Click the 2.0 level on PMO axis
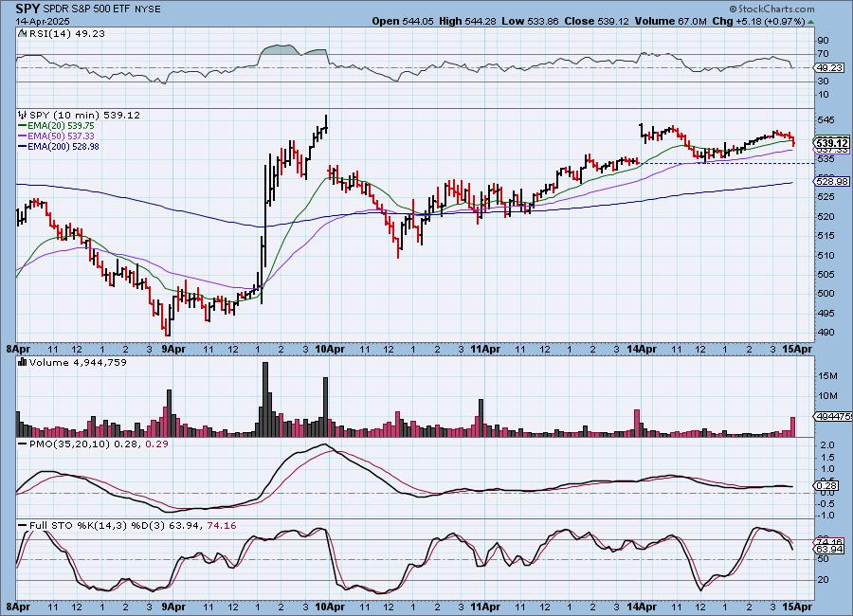This screenshot has width=853, height=616. point(826,445)
